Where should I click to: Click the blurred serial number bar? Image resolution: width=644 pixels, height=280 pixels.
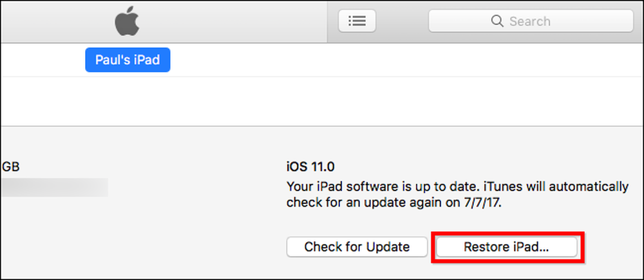coord(54,187)
